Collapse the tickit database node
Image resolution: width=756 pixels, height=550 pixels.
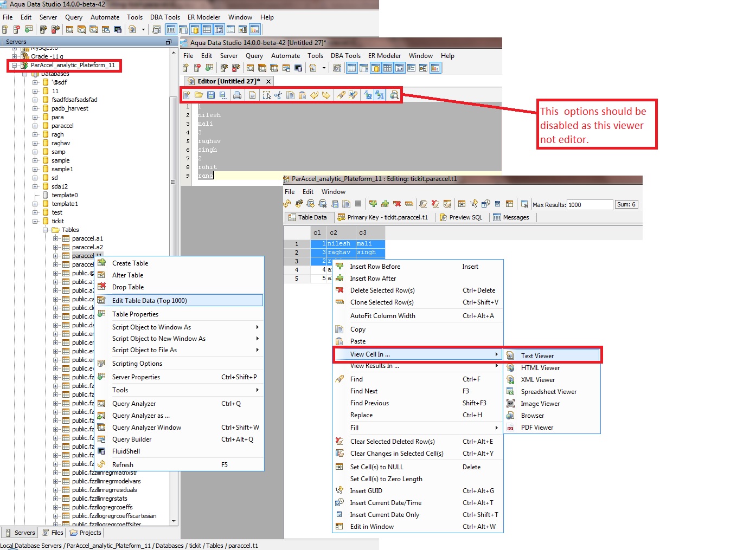[x=35, y=221]
